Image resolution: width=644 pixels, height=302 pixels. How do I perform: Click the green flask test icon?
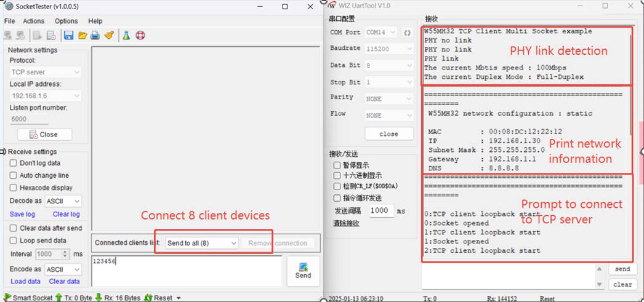click(x=126, y=36)
